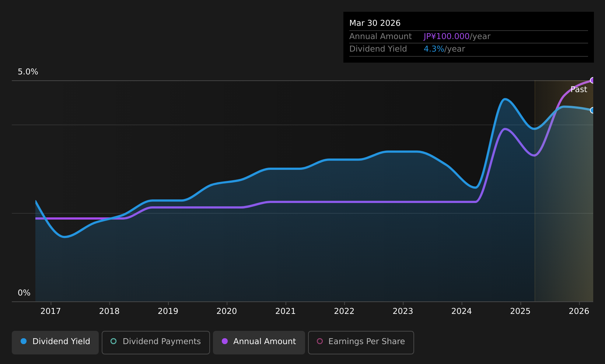Image resolution: width=605 pixels, height=364 pixels.
Task: Click the 4.3%/year tooltip value
Action: [444, 49]
